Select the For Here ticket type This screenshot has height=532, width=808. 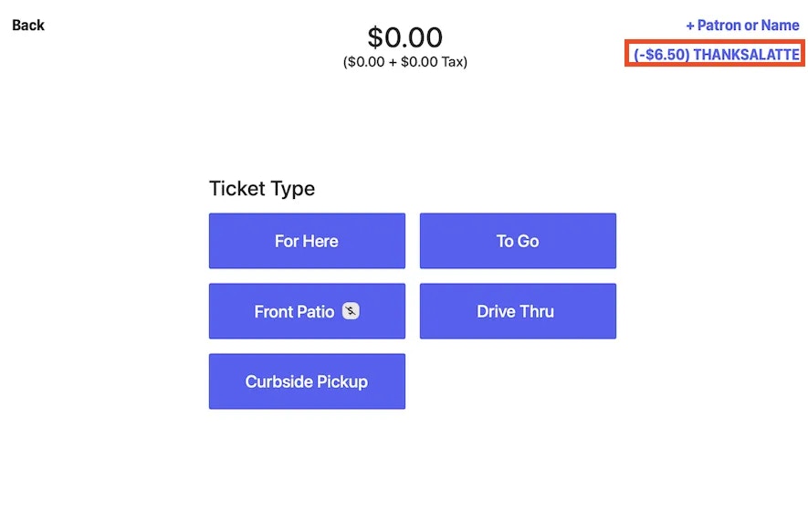[307, 241]
